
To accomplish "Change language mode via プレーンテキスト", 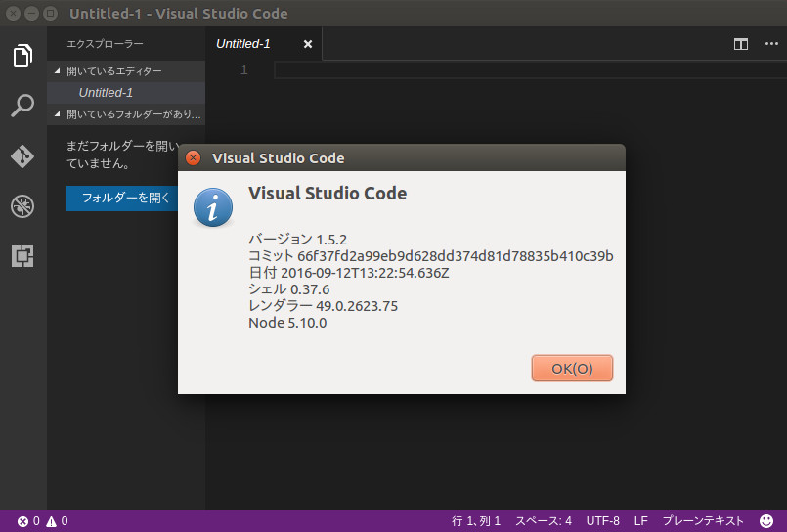I will pyautogui.click(x=703, y=521).
